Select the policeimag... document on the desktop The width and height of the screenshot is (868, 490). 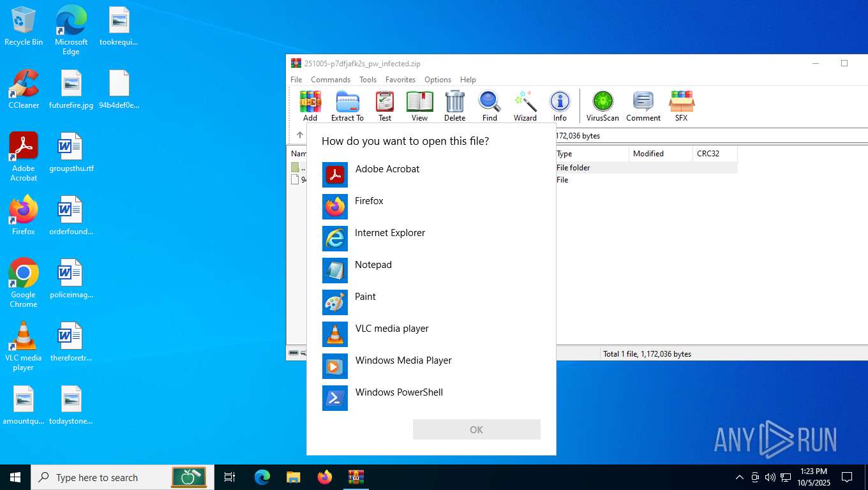tap(71, 279)
